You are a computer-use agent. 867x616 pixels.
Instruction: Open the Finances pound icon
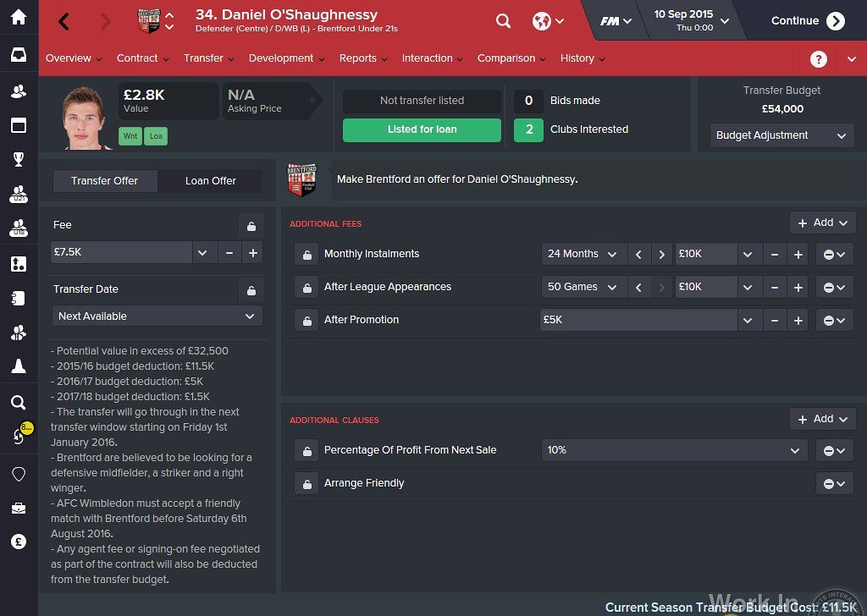[x=19, y=542]
